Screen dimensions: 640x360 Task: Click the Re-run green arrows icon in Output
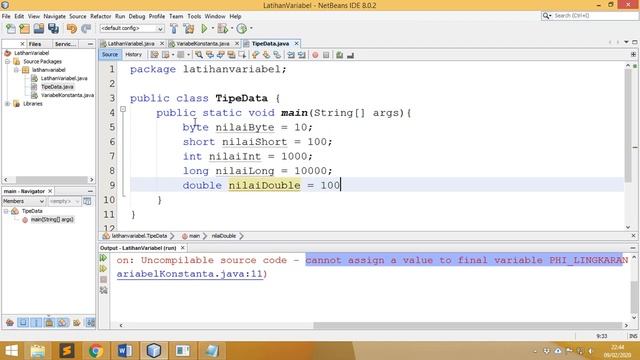coord(103,258)
